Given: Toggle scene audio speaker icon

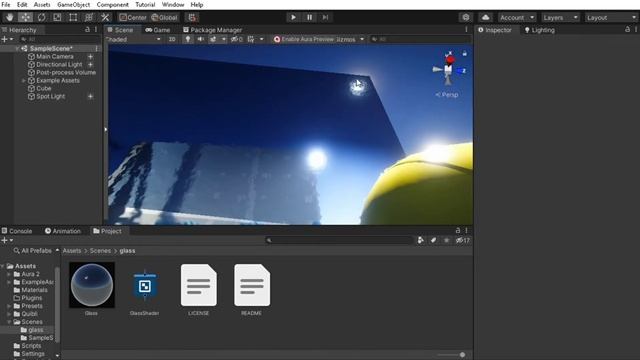Looking at the screenshot, I should click(200, 39).
